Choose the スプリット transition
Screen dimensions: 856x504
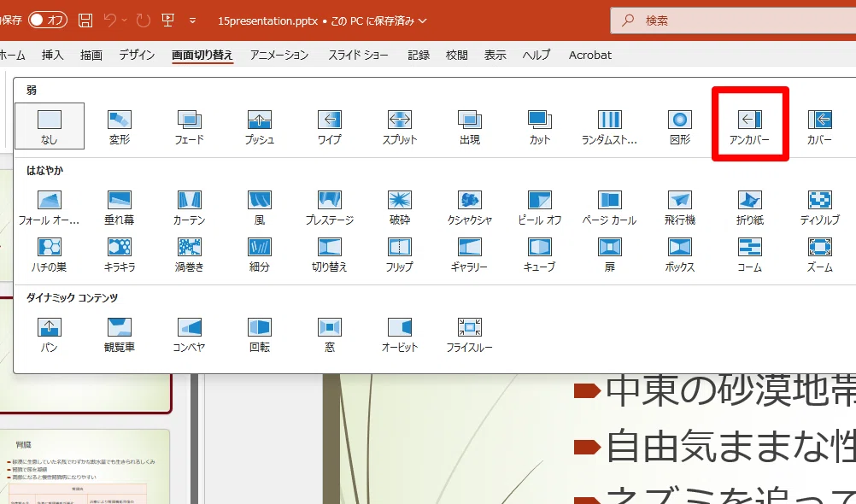pos(400,126)
